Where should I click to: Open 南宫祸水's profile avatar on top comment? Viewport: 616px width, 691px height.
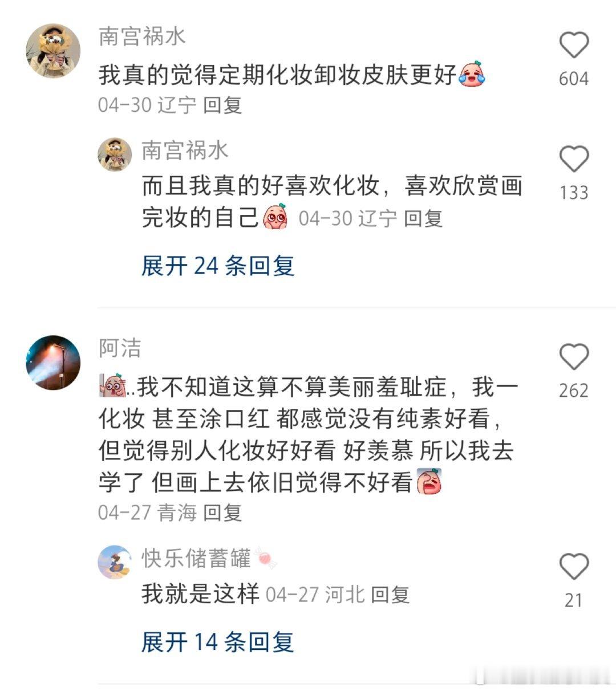53,51
